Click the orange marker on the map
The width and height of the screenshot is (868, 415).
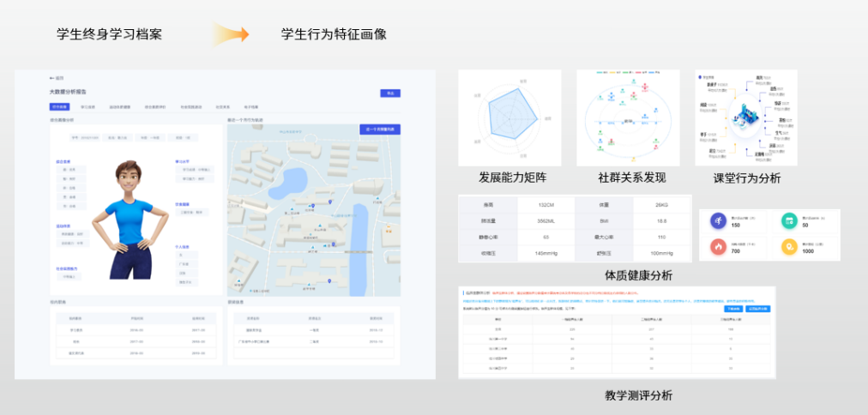click(388, 229)
